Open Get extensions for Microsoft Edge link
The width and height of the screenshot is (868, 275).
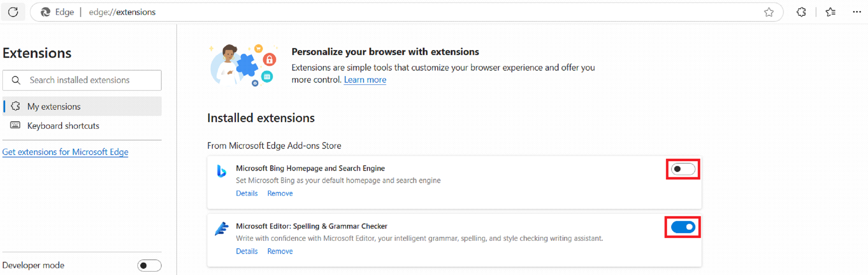coord(65,152)
